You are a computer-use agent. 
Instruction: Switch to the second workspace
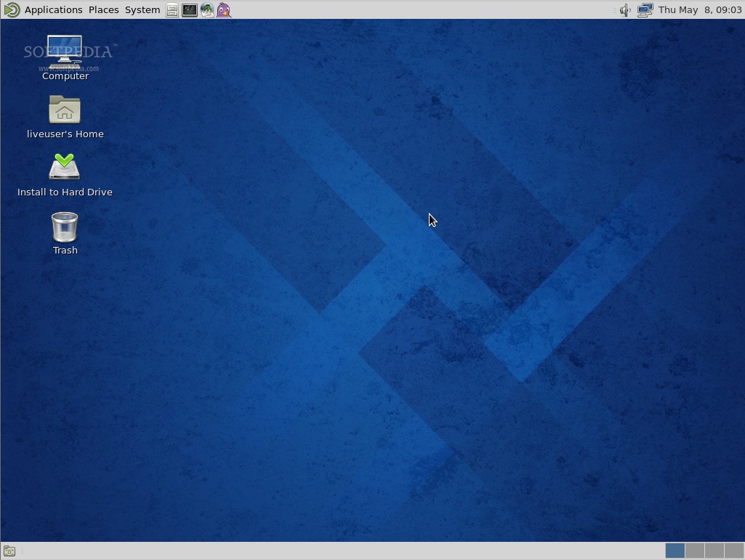click(695, 551)
